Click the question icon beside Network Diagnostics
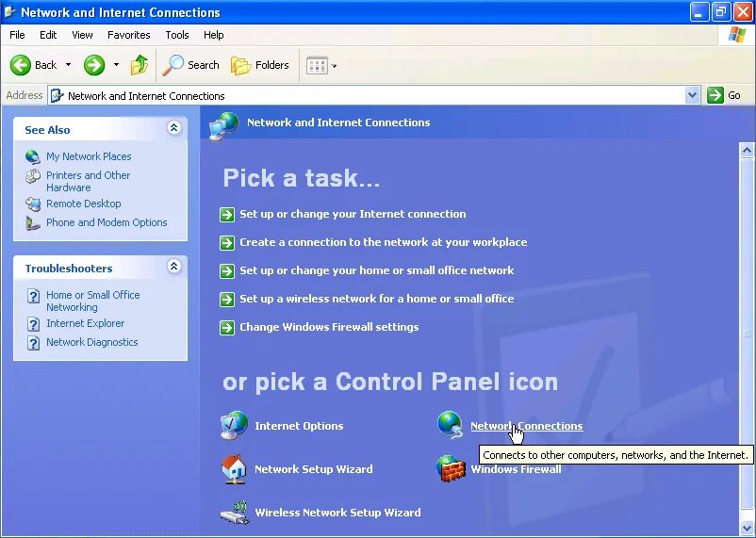This screenshot has width=756, height=538. [x=33, y=343]
